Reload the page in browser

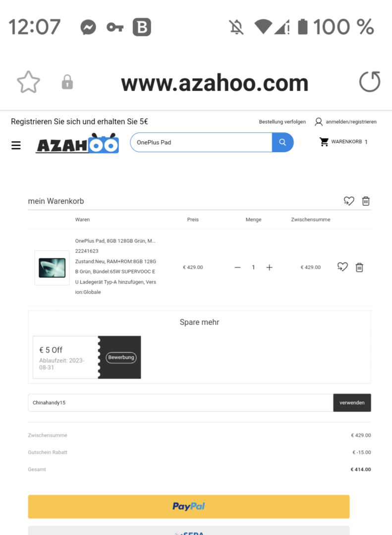point(370,82)
